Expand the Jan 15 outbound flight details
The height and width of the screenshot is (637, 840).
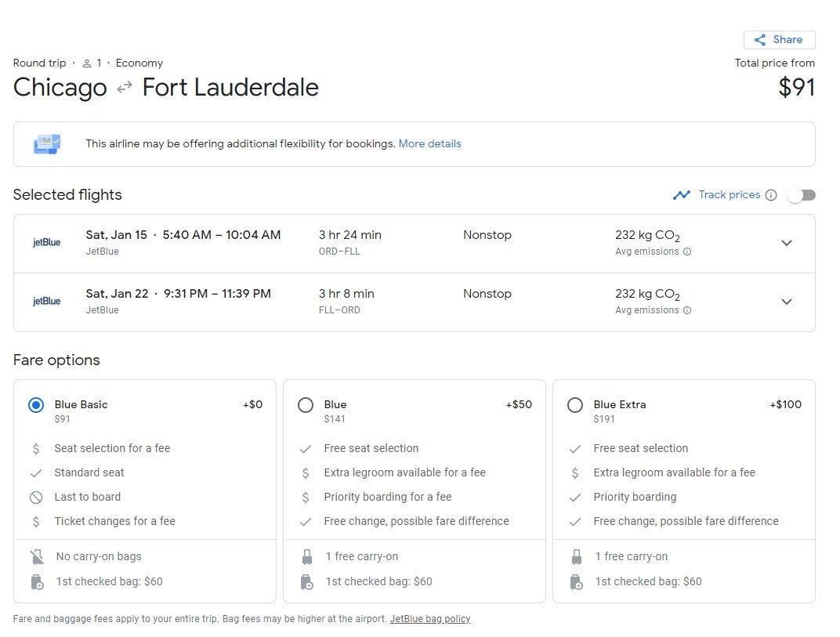pyautogui.click(x=787, y=243)
